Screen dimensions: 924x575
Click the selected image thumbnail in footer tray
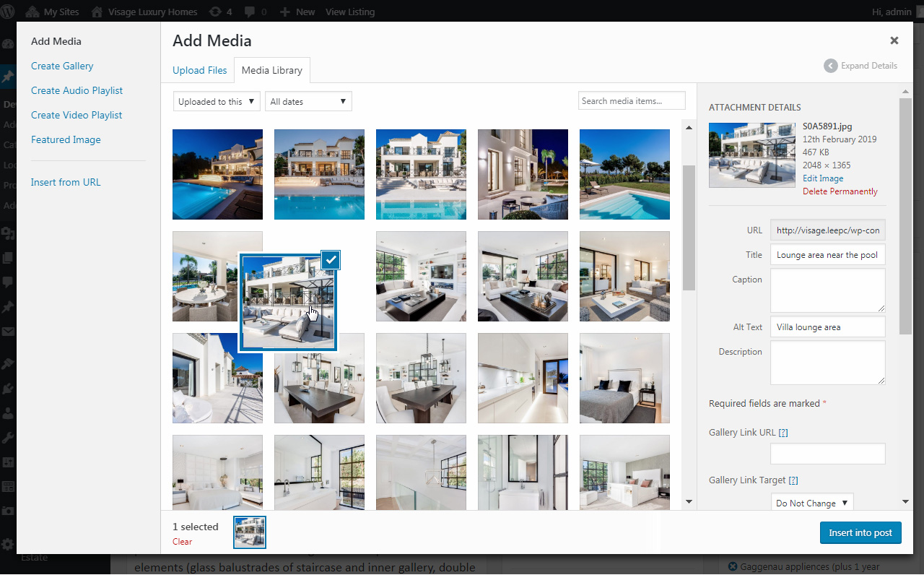click(250, 532)
